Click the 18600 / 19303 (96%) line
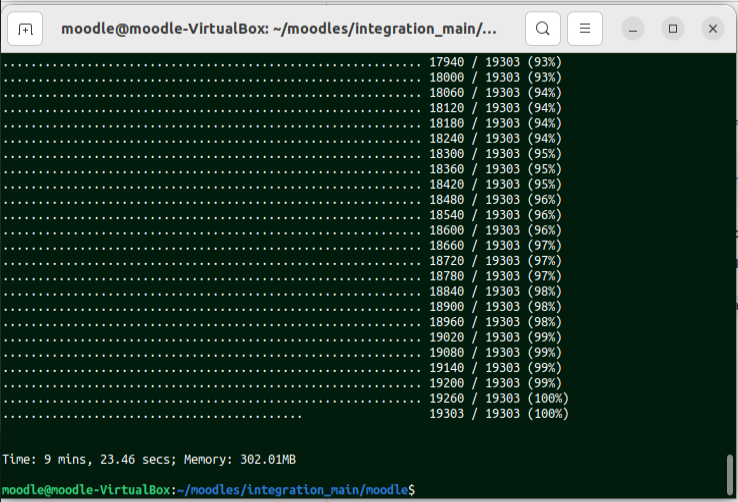The image size is (738, 502). [282, 231]
